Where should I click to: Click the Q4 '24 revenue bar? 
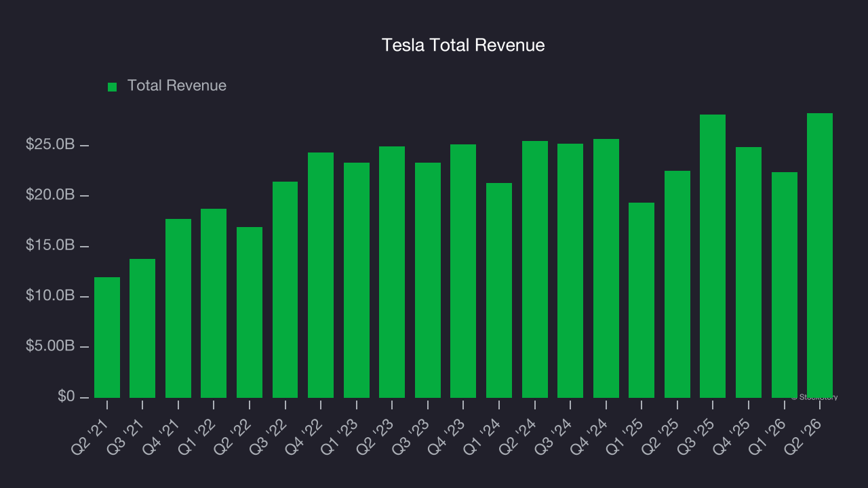coord(606,268)
